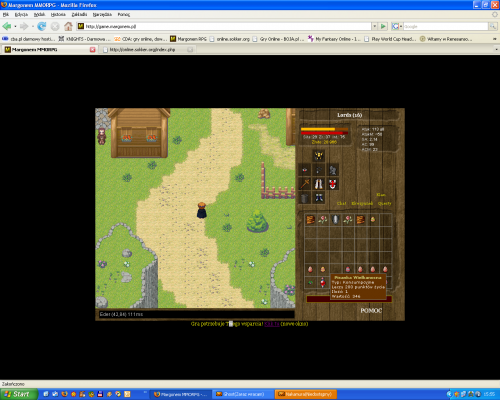Open the Widok menu
Screen dimensions: 500x400
point(39,14)
